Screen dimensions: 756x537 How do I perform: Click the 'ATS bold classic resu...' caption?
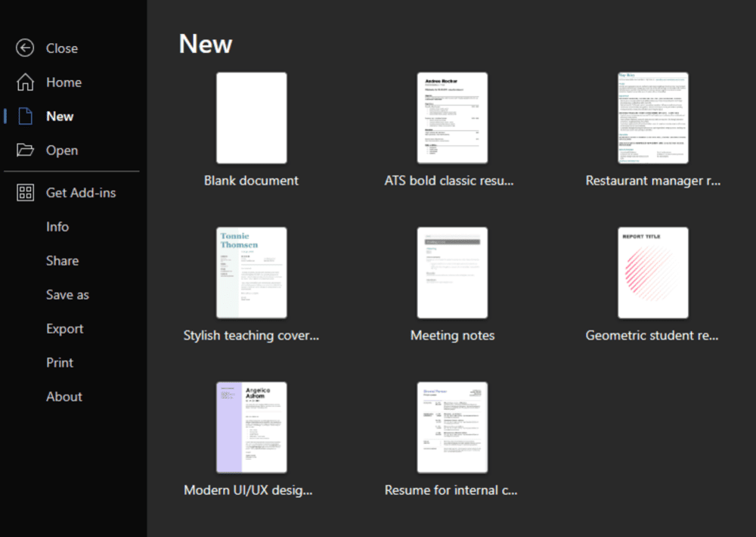tap(449, 181)
